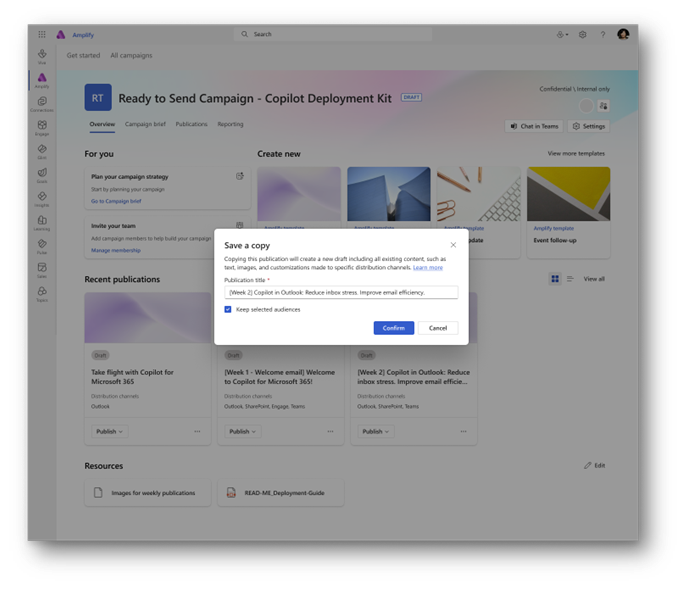Click the Amplify logo in the header
The height and width of the screenshot is (593, 687).
[61, 34]
